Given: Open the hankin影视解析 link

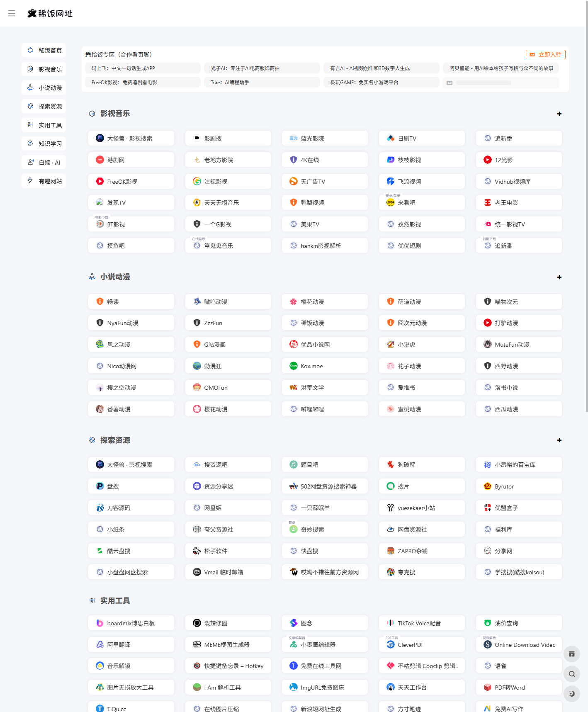Looking at the screenshot, I should click(325, 245).
